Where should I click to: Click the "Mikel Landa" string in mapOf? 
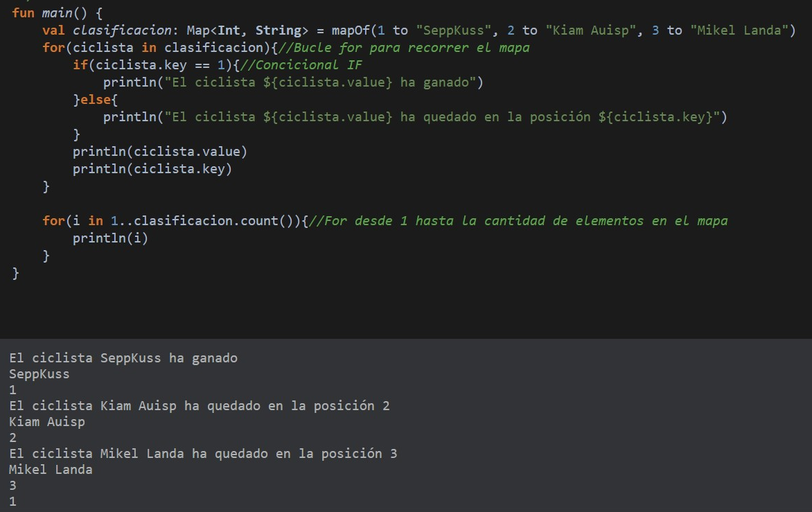tap(742, 30)
